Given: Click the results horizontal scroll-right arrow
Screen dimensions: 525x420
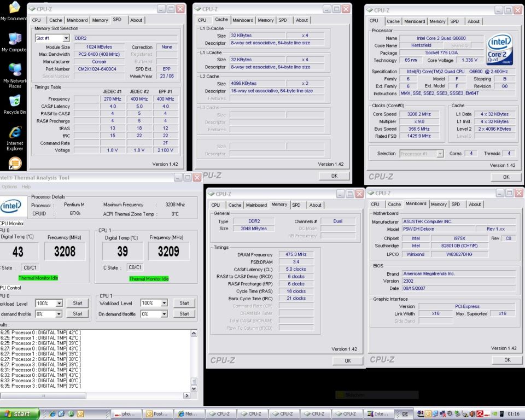Looking at the screenshot, I should tap(186, 395).
